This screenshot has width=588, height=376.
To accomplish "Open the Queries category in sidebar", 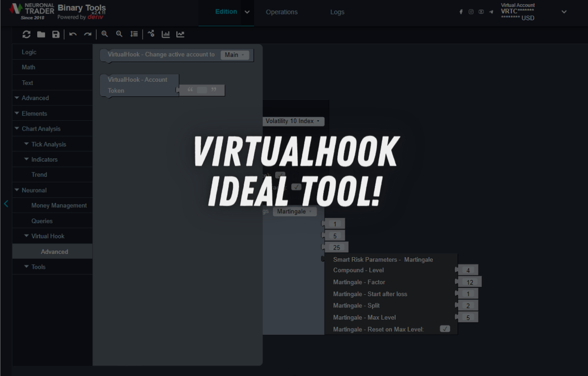I will point(42,221).
